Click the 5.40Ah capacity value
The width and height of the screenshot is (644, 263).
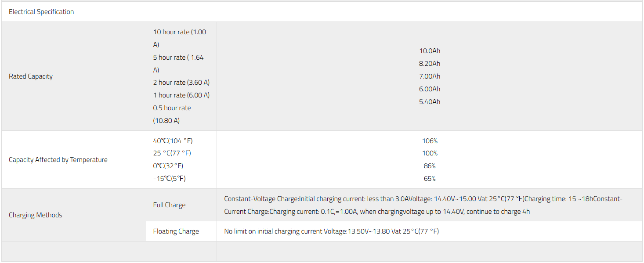click(430, 102)
